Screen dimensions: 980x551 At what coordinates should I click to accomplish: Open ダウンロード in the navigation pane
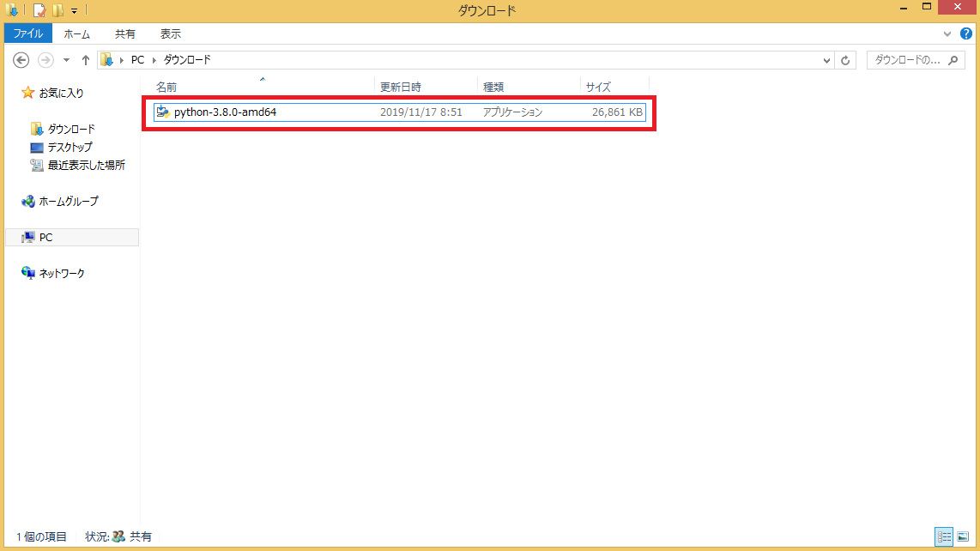pyautogui.click(x=71, y=130)
